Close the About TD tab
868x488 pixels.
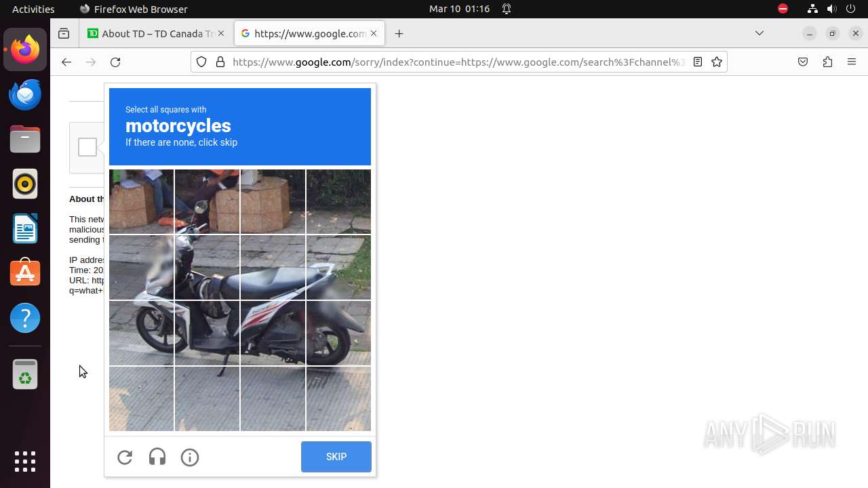[220, 33]
